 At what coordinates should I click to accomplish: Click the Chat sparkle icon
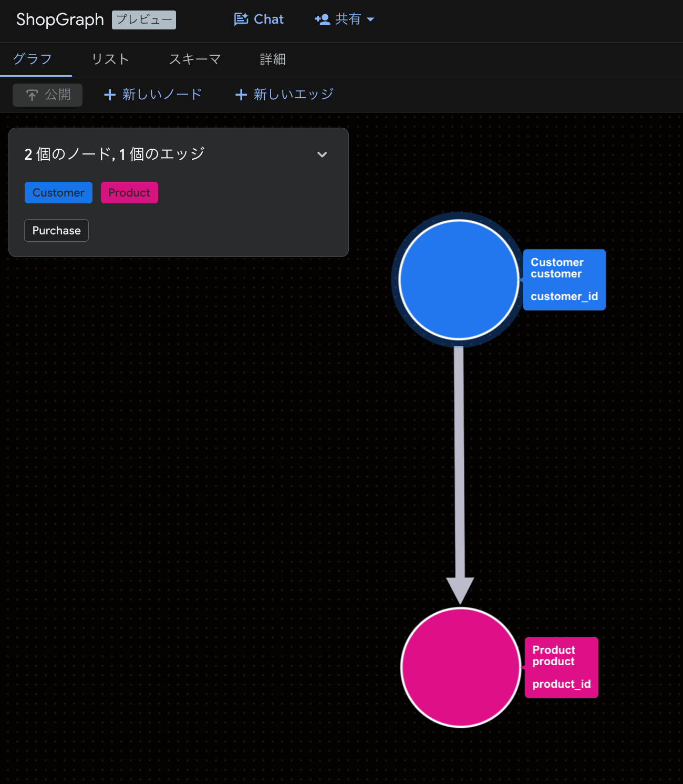[241, 19]
